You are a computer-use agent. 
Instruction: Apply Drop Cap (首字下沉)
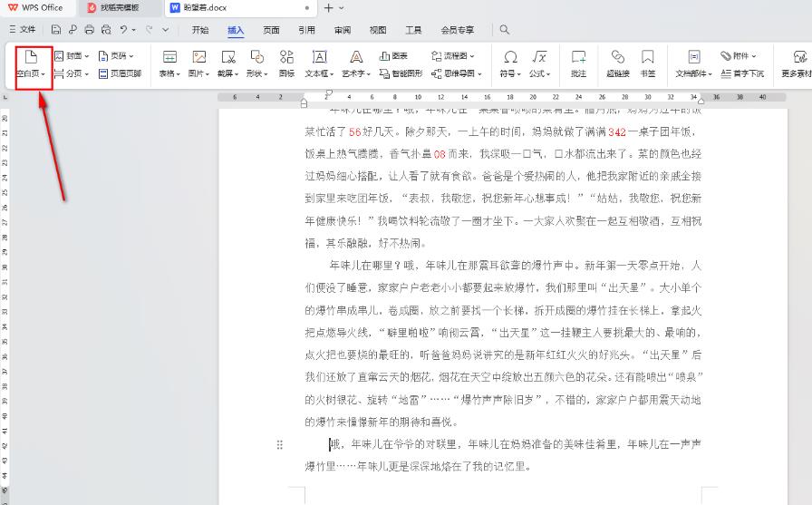pyautogui.click(x=742, y=73)
